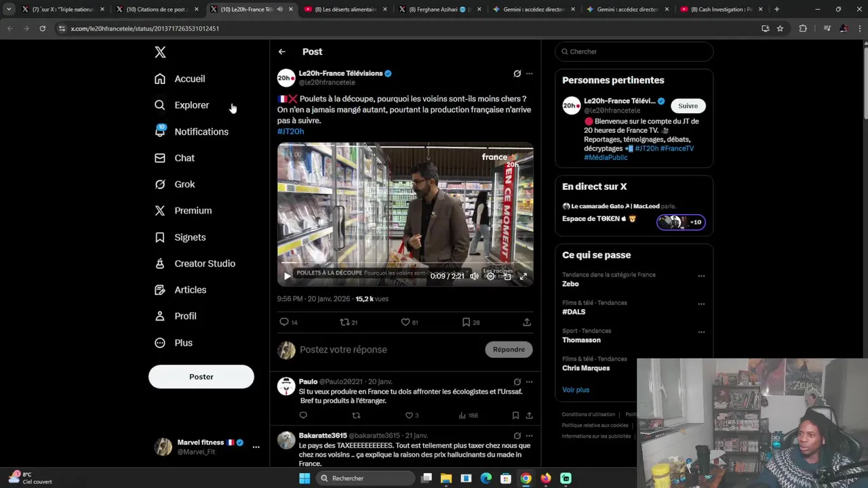Click the X logo in the sidebar
Image resolution: width=868 pixels, height=488 pixels.
pos(160,52)
